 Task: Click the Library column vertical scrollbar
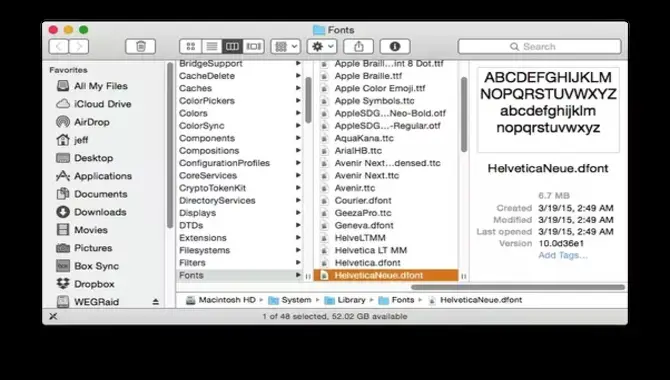[x=309, y=100]
